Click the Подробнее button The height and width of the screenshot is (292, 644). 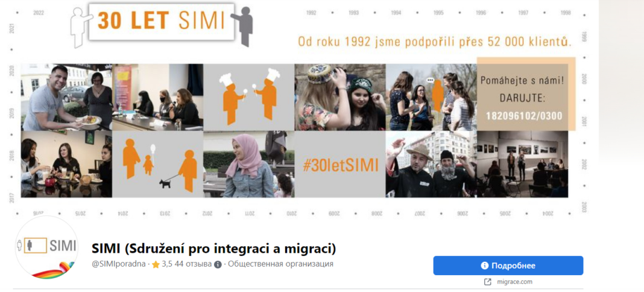click(508, 265)
